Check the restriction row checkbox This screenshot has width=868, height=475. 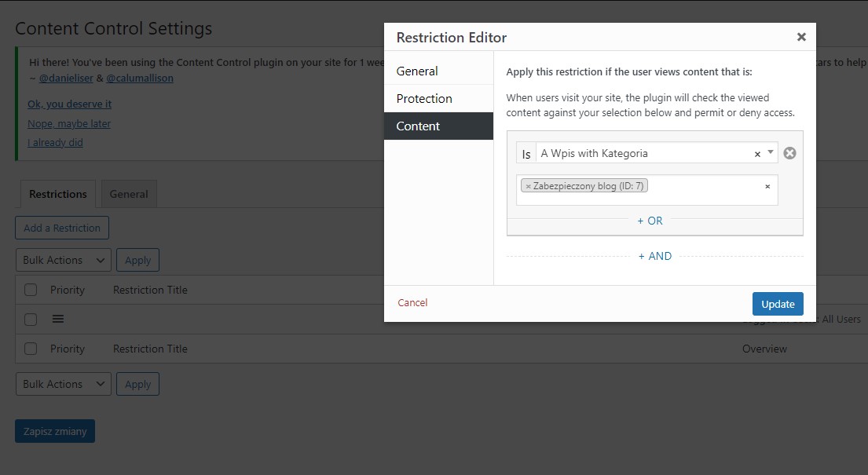point(31,320)
